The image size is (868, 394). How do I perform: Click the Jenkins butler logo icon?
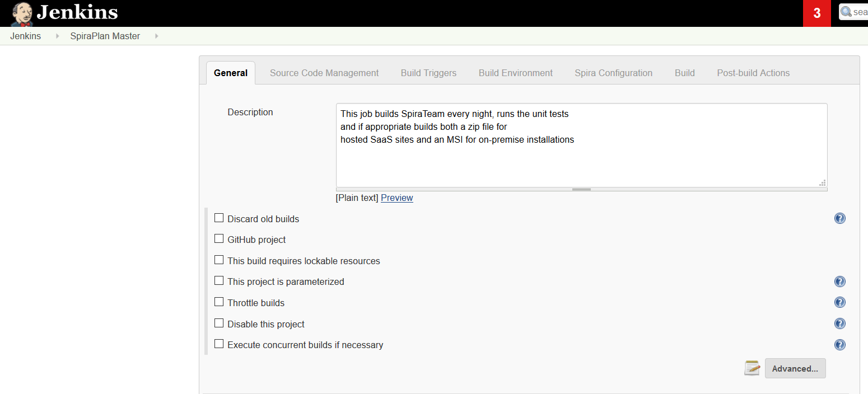(22, 13)
